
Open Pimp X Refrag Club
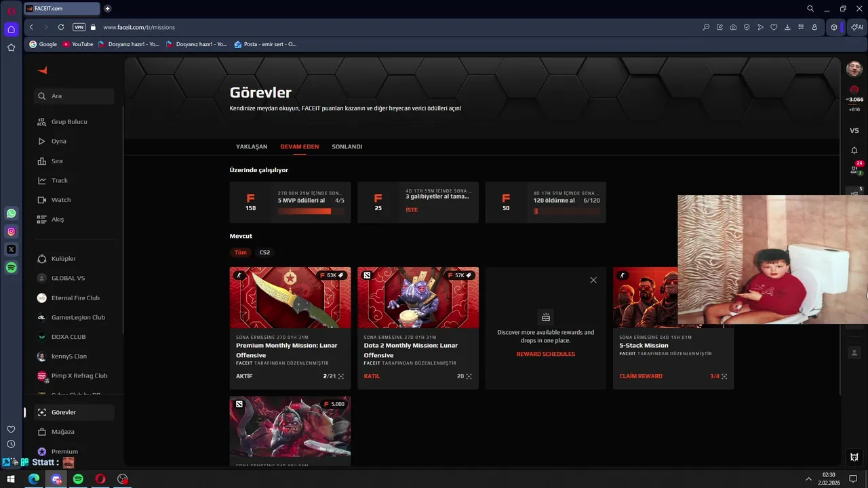coord(74,375)
